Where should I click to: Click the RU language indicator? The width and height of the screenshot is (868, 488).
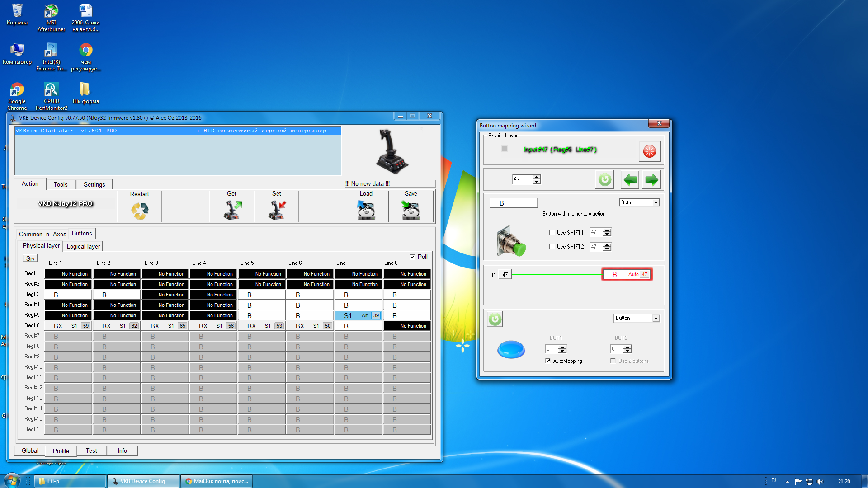(x=775, y=481)
